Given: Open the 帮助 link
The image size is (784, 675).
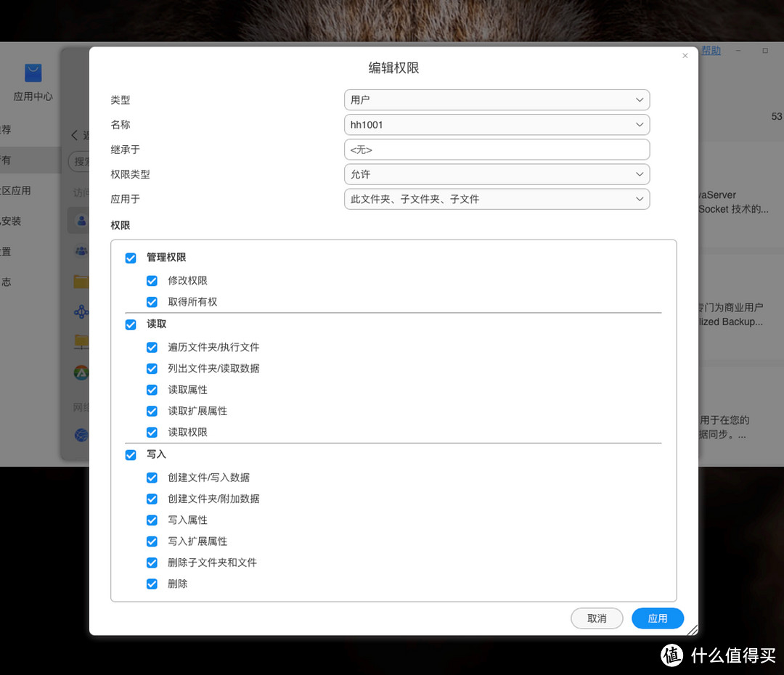Looking at the screenshot, I should (x=711, y=51).
